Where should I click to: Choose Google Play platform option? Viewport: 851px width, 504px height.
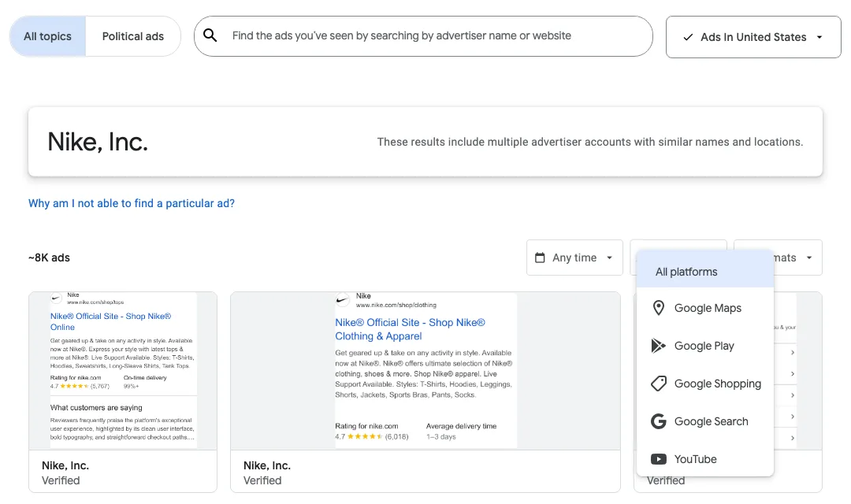tap(705, 346)
